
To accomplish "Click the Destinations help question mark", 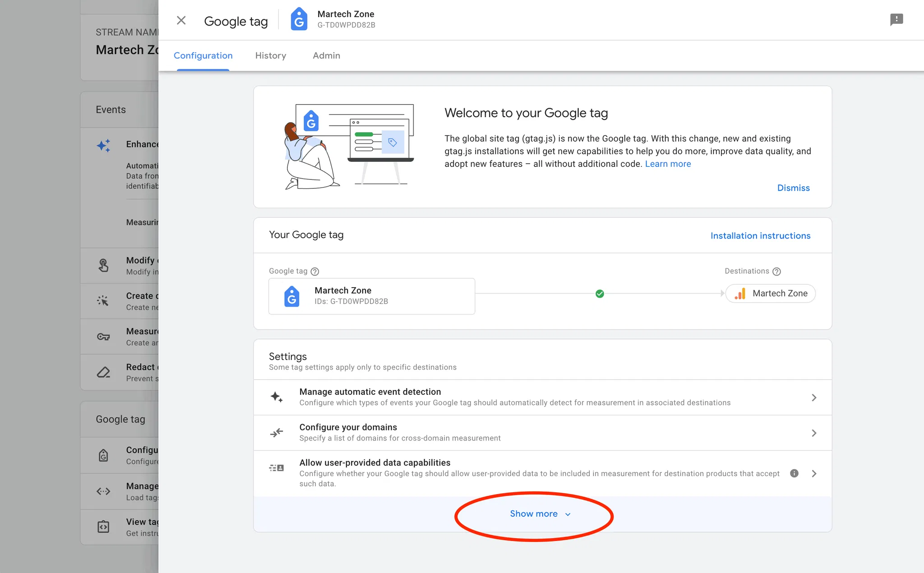I will coord(776,271).
